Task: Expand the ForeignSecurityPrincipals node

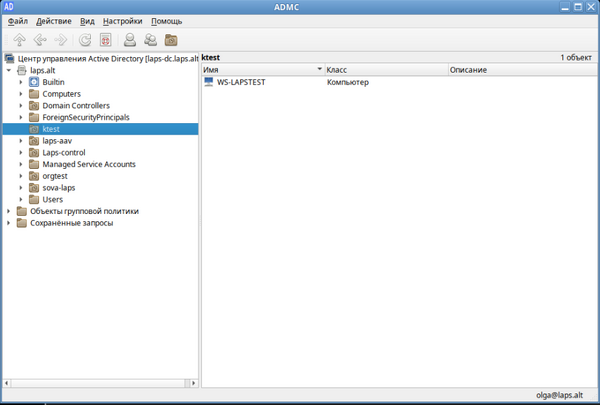Action: point(21,117)
